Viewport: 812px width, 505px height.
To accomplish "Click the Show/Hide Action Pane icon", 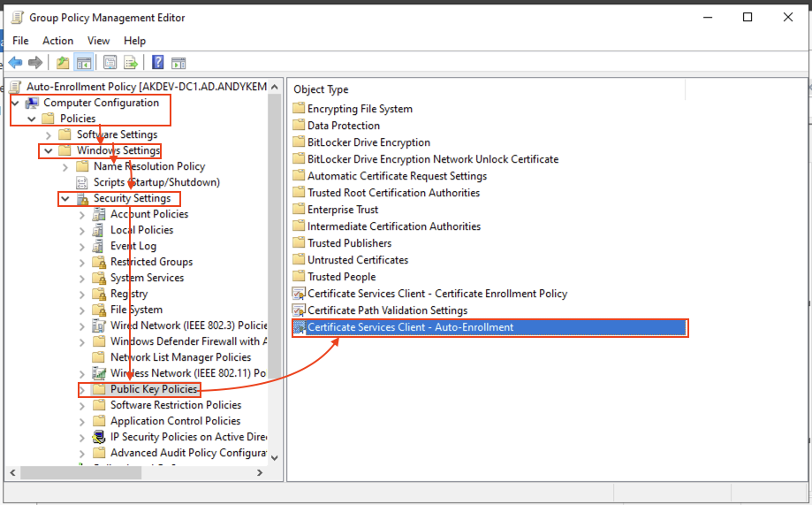I will click(x=178, y=63).
